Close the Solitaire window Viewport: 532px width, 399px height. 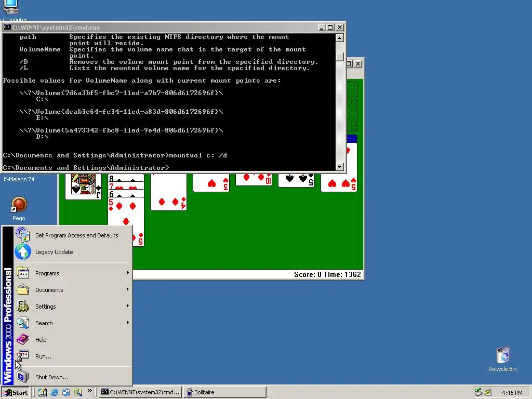357,63
